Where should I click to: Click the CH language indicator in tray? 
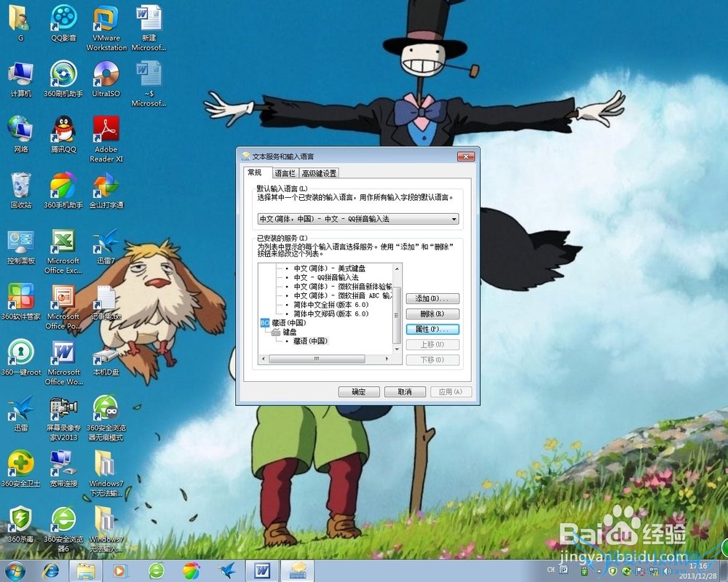tap(551, 569)
